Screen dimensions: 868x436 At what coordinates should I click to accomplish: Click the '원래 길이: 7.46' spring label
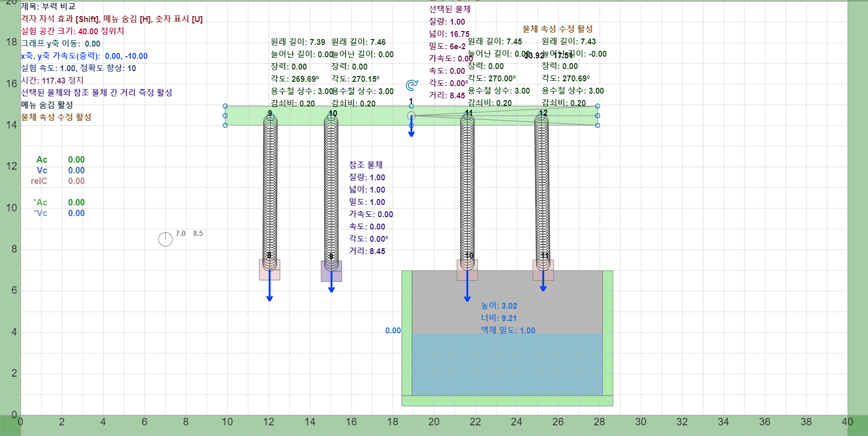[x=358, y=42]
